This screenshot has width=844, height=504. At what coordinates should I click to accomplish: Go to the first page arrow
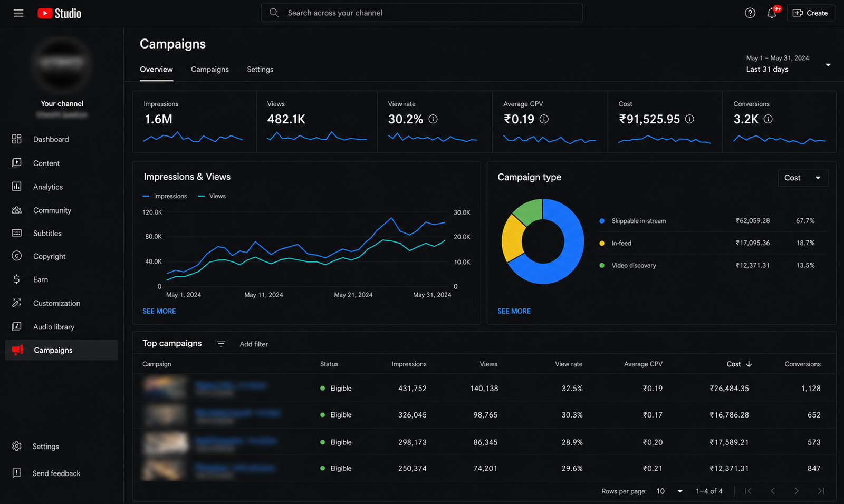coord(748,491)
